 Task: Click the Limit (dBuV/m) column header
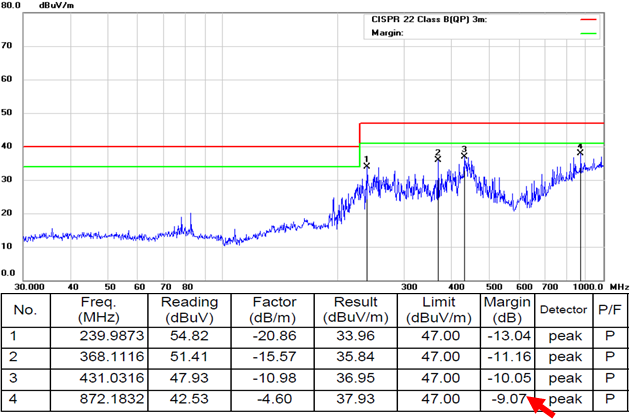tap(439, 310)
